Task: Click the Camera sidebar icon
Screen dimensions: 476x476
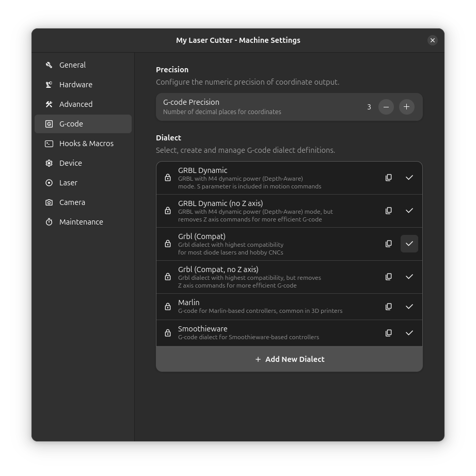Action: (49, 202)
